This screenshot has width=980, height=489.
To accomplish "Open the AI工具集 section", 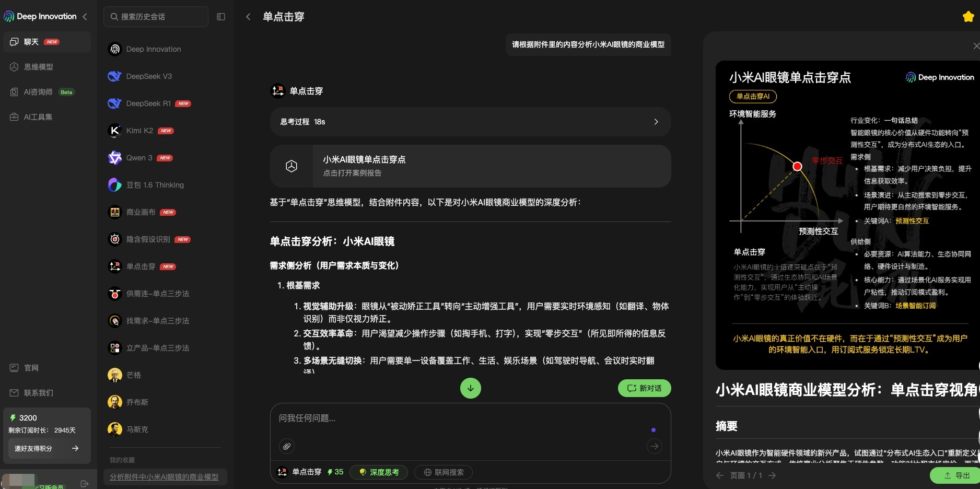I will (x=47, y=117).
